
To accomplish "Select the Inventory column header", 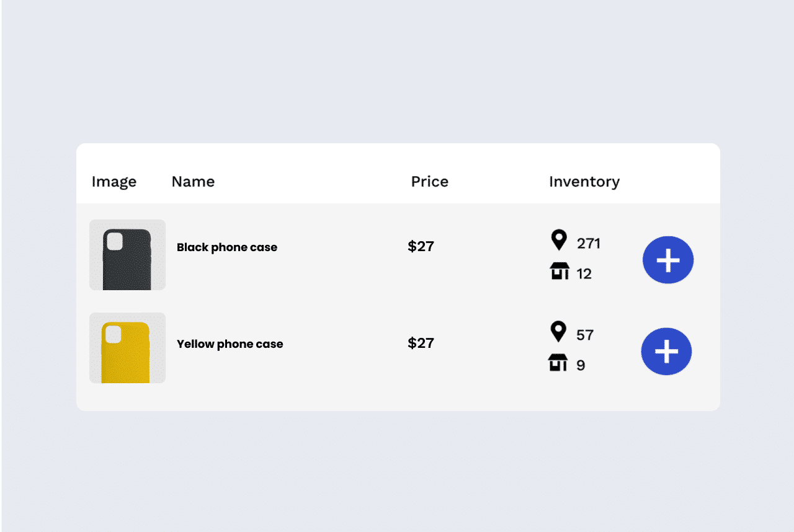I will point(584,182).
